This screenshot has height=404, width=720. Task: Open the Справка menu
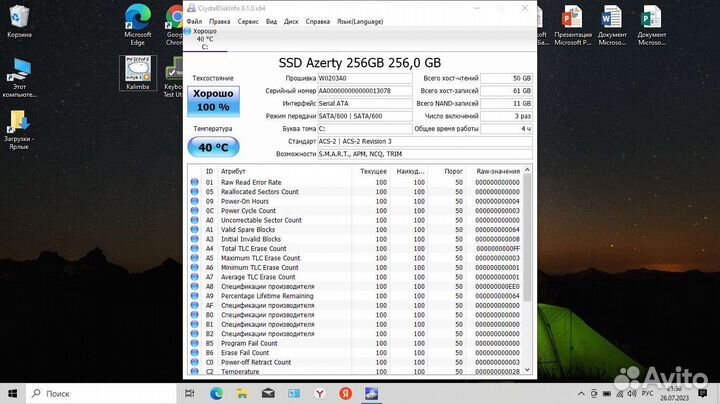pos(317,21)
